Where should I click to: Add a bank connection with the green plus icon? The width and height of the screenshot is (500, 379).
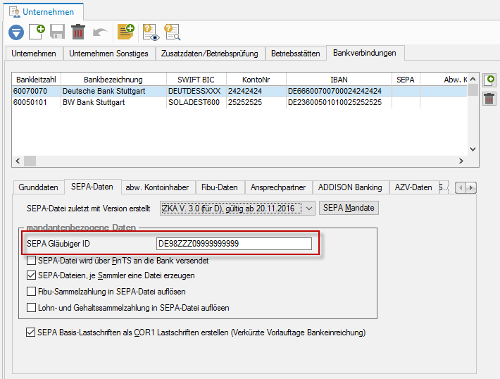click(x=490, y=80)
